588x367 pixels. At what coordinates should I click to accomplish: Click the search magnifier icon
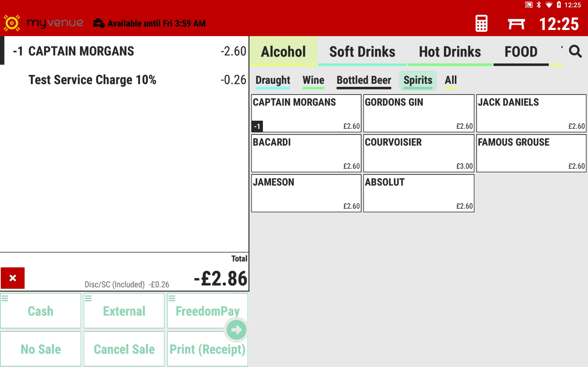pyautogui.click(x=575, y=51)
